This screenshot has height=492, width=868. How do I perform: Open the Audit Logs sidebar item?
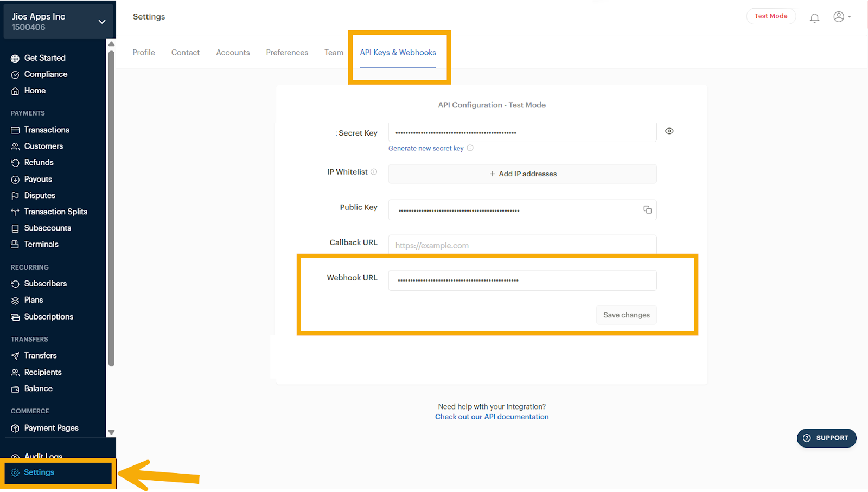pyautogui.click(x=43, y=456)
